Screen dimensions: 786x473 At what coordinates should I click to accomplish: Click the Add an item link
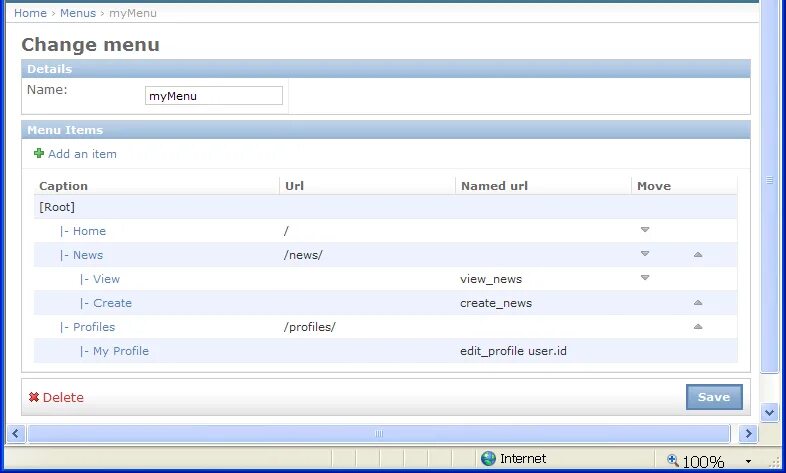82,154
